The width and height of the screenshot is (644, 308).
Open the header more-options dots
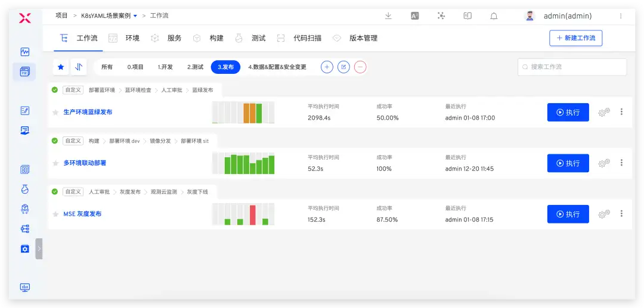click(x=621, y=16)
